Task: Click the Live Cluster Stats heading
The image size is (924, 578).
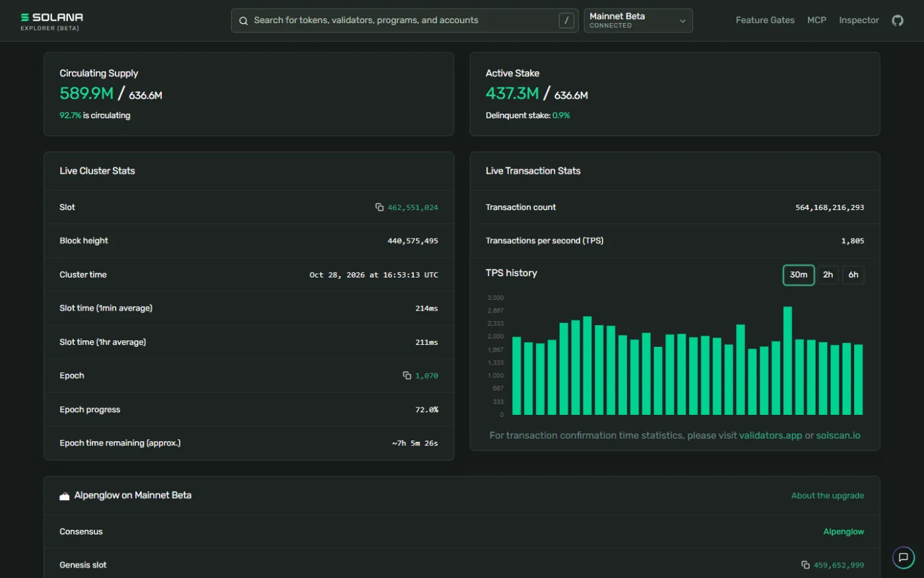Action: click(97, 171)
